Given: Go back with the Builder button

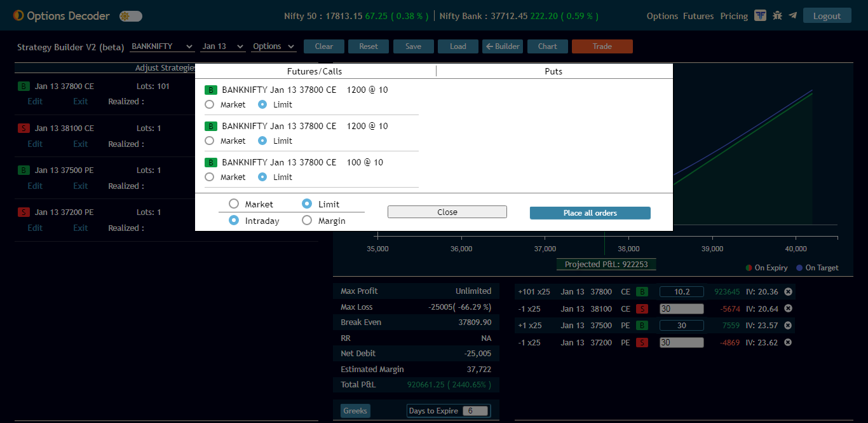Looking at the screenshot, I should click(503, 46).
